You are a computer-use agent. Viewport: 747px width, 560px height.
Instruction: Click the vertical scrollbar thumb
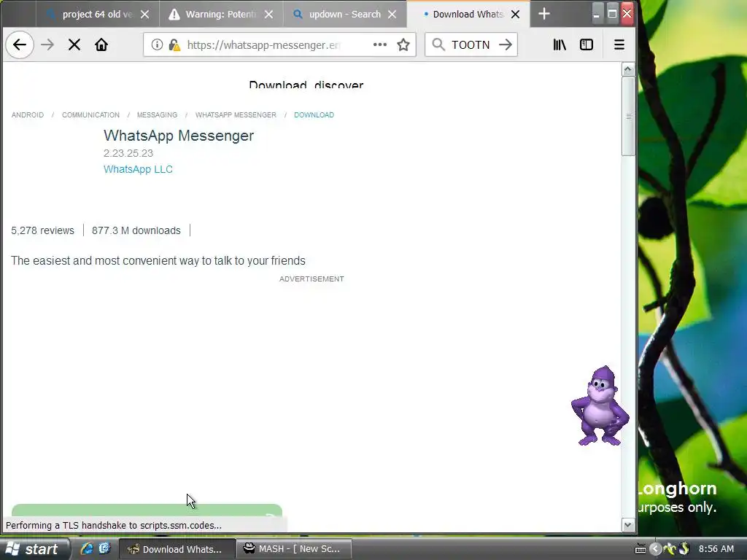click(x=628, y=116)
